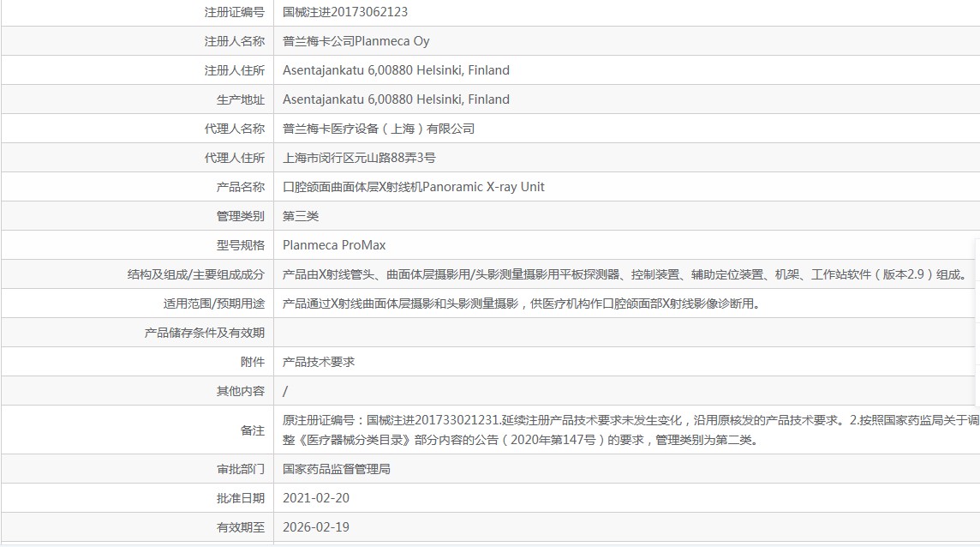The width and height of the screenshot is (980, 547).
Task: Click approval department 国家药品监督管理局
Action: (337, 469)
